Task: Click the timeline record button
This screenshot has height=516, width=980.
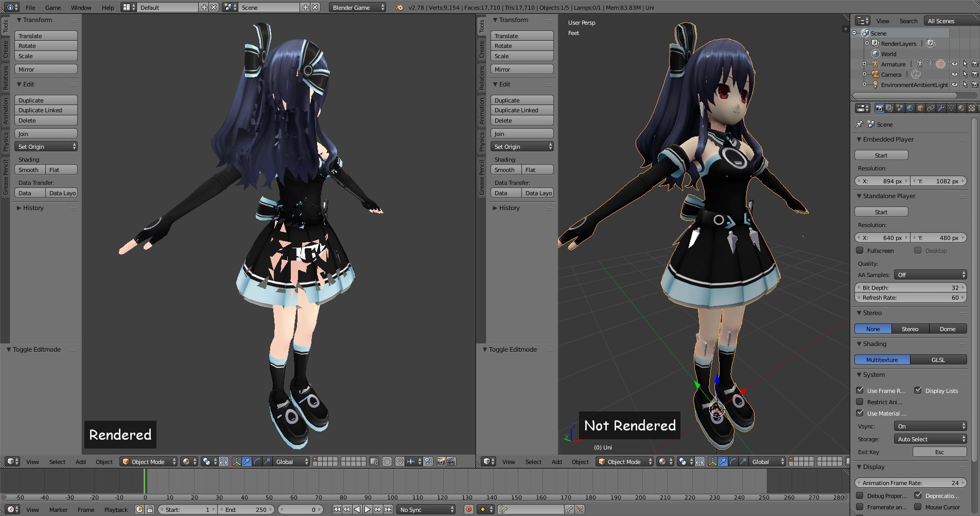Action: 469,509
